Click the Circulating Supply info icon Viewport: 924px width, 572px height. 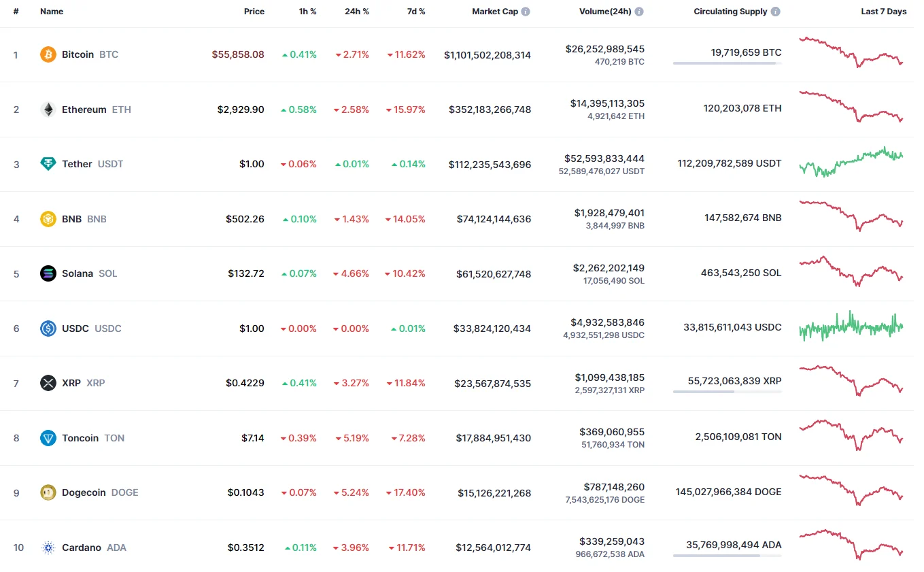click(x=776, y=12)
